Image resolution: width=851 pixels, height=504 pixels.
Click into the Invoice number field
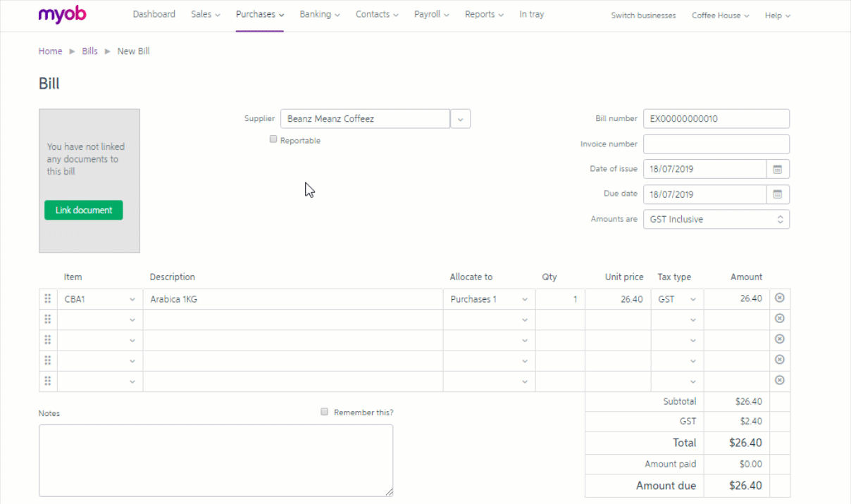[x=716, y=144]
